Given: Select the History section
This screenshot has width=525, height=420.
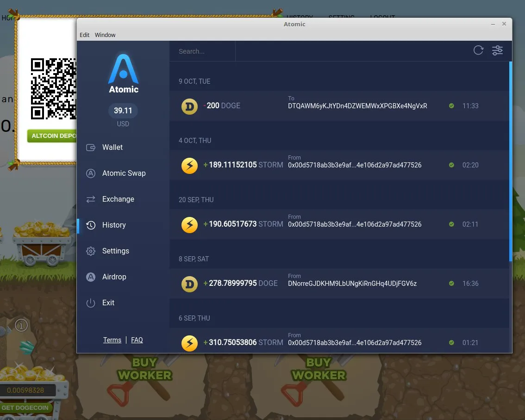Looking at the screenshot, I should click(x=114, y=225).
